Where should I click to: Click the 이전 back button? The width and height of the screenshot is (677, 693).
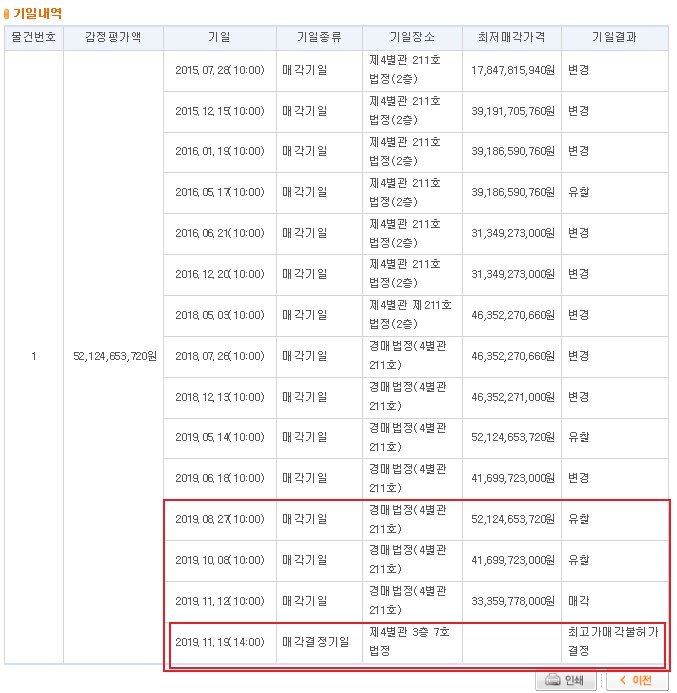pos(636,680)
